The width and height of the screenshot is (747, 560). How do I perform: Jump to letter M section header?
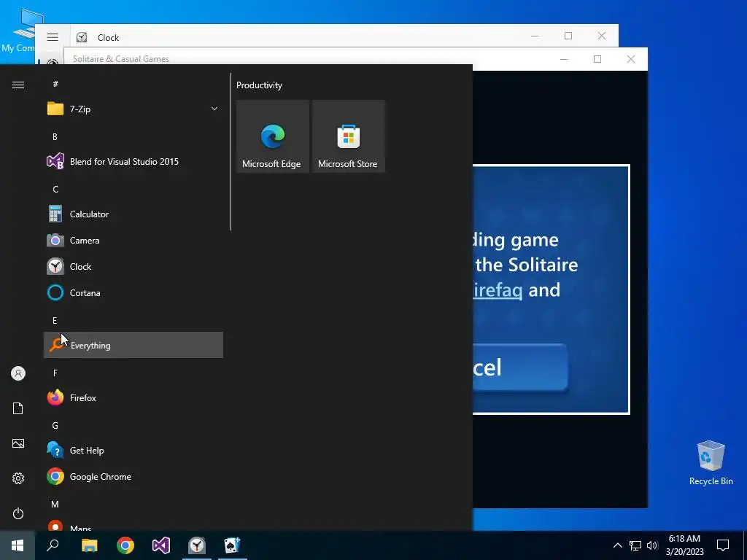[x=55, y=505]
